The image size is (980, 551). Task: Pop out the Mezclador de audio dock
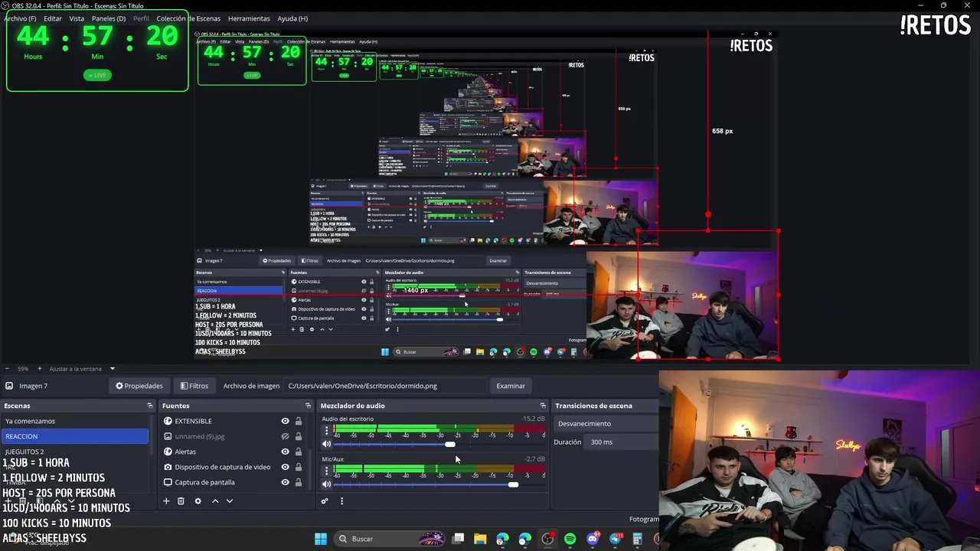pyautogui.click(x=543, y=406)
